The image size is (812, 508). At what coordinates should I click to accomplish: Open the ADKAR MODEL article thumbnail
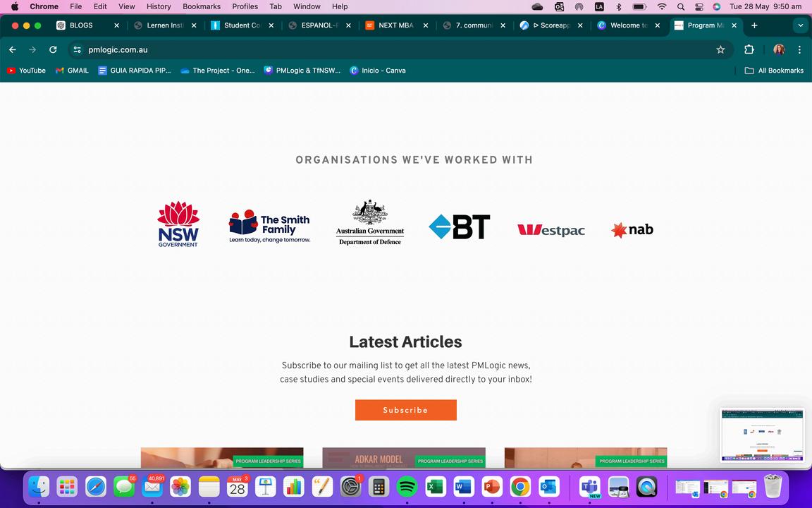tap(404, 457)
